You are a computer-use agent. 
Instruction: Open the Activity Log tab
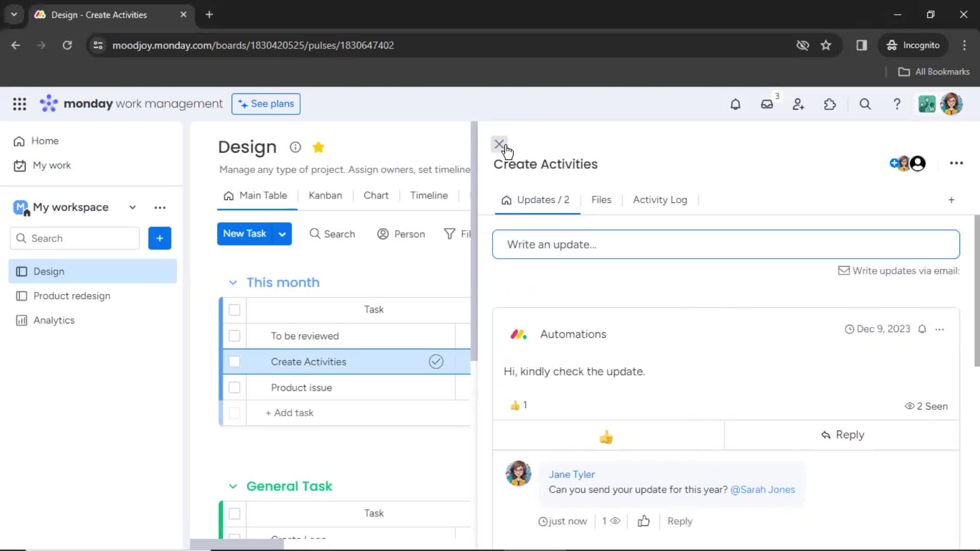pyautogui.click(x=660, y=200)
